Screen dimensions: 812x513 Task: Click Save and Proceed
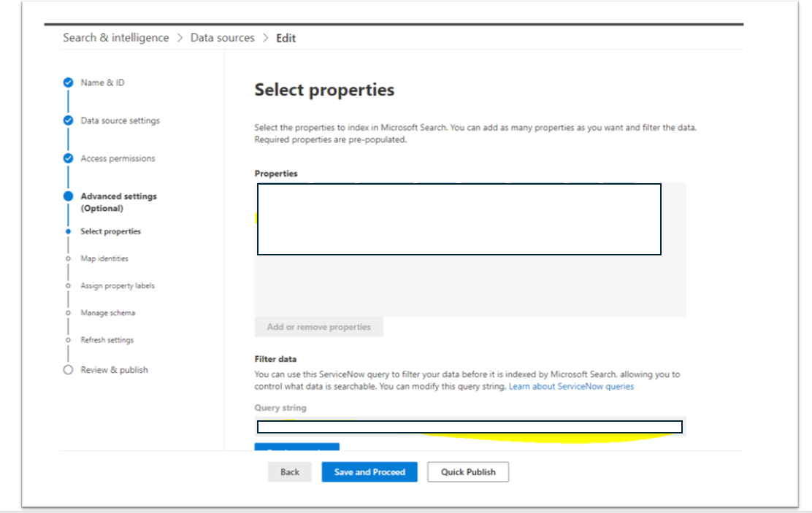(x=369, y=472)
